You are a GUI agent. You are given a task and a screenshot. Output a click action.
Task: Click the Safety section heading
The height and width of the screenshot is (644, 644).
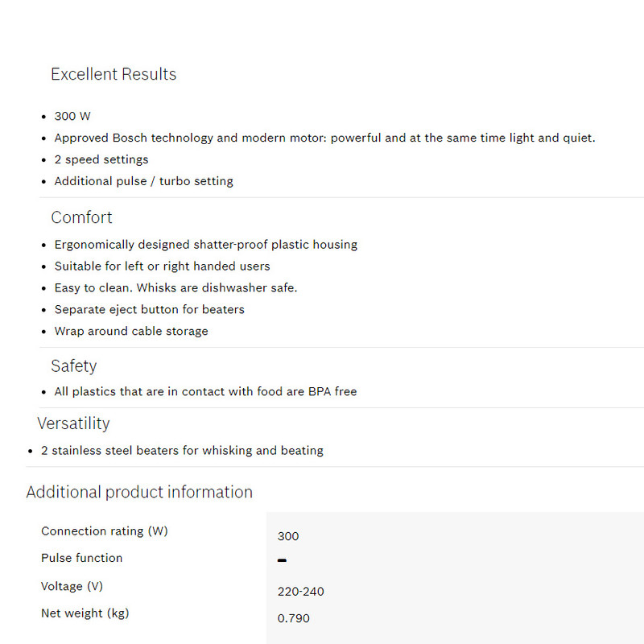(x=73, y=365)
